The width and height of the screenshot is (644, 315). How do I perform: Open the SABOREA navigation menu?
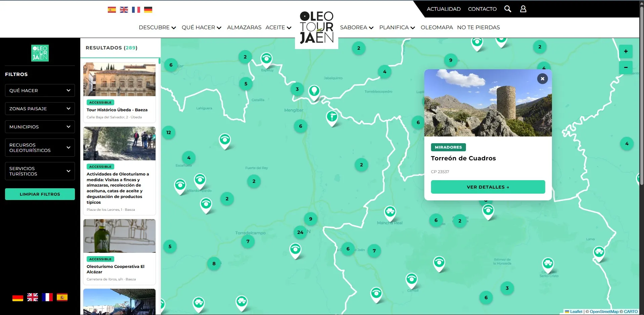point(357,28)
